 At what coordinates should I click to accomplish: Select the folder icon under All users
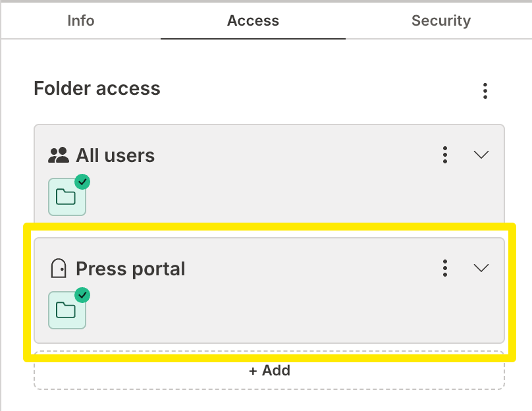point(66,196)
